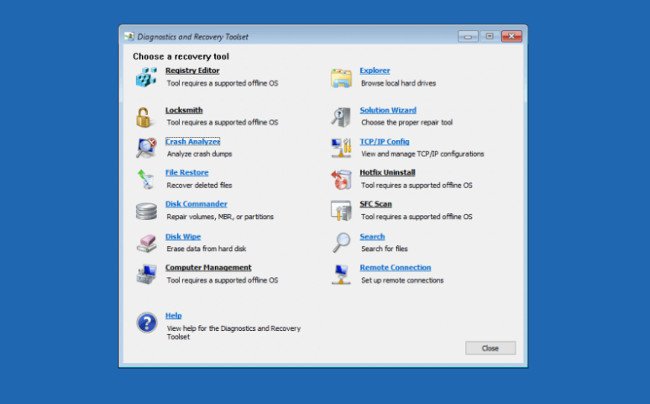Screen dimensions: 650x404
Task: Open the TCP/IP Config link
Action: pyautogui.click(x=384, y=142)
